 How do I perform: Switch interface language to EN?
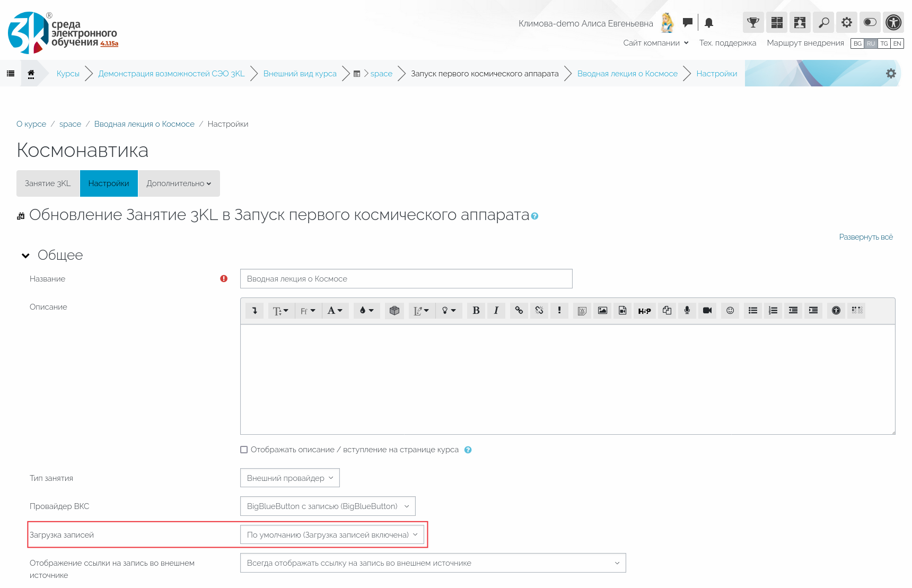click(x=897, y=43)
